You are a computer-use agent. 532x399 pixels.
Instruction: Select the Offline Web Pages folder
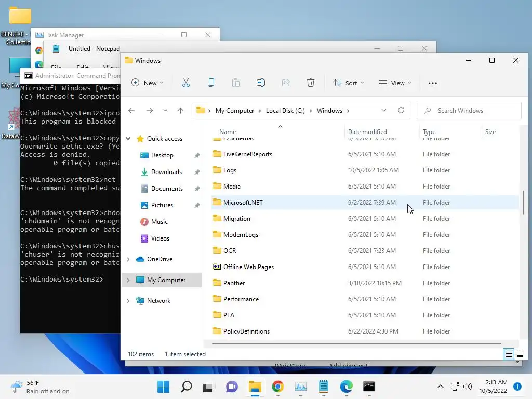365,267
